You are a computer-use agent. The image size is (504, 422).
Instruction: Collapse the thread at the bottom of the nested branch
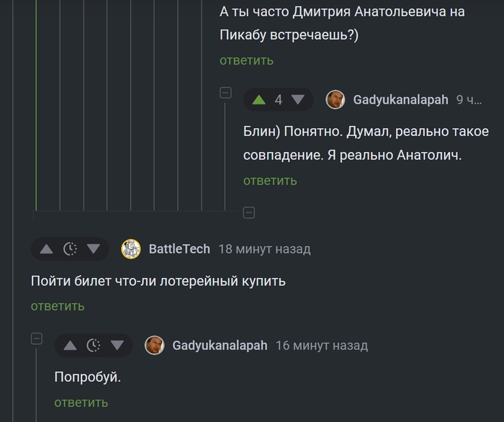(248, 212)
